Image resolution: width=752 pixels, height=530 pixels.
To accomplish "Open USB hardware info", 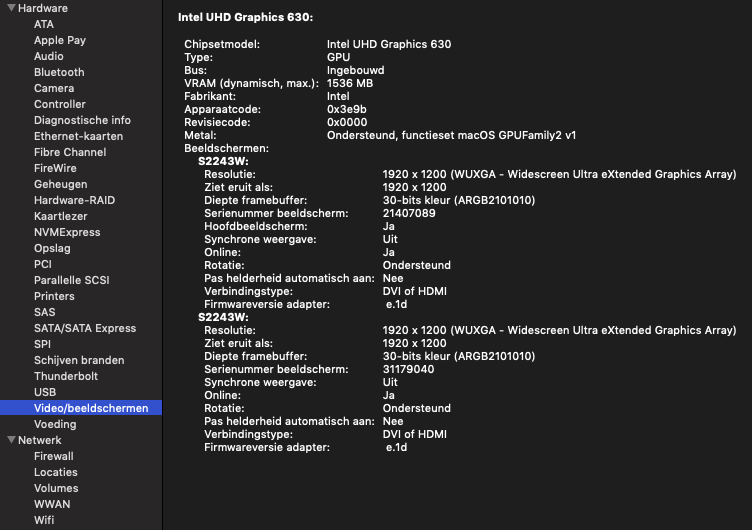I will coord(45,392).
